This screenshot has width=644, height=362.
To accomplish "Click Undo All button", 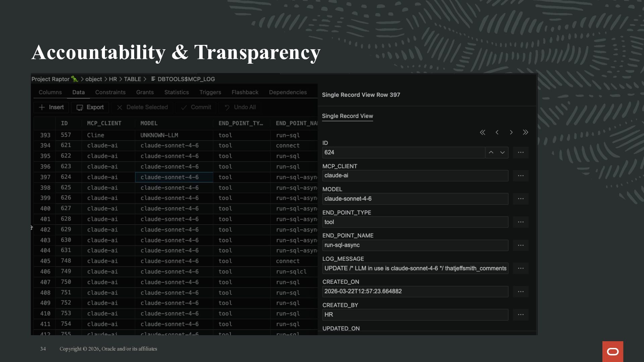I will (x=240, y=107).
